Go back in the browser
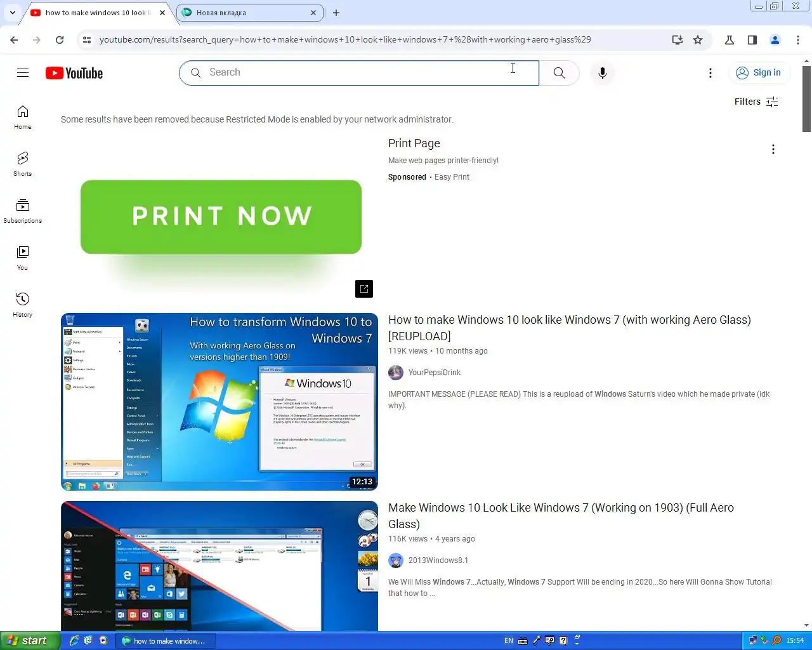Image resolution: width=812 pixels, height=650 pixels. (x=14, y=39)
